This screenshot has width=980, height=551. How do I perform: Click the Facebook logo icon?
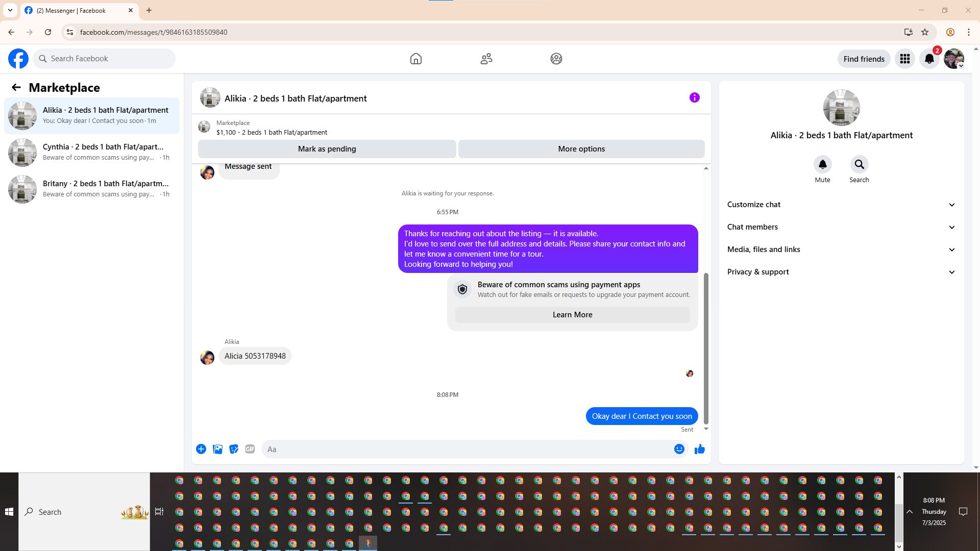[x=18, y=59]
